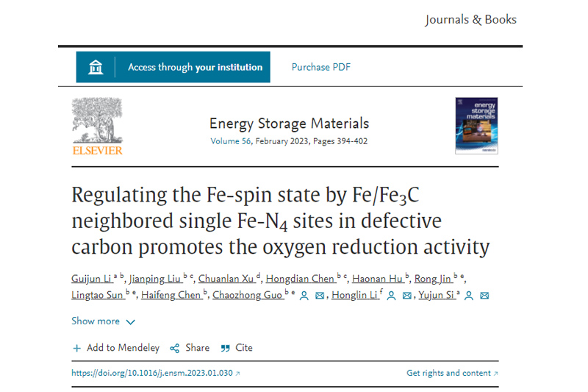Open the article DOI link

tap(152, 373)
